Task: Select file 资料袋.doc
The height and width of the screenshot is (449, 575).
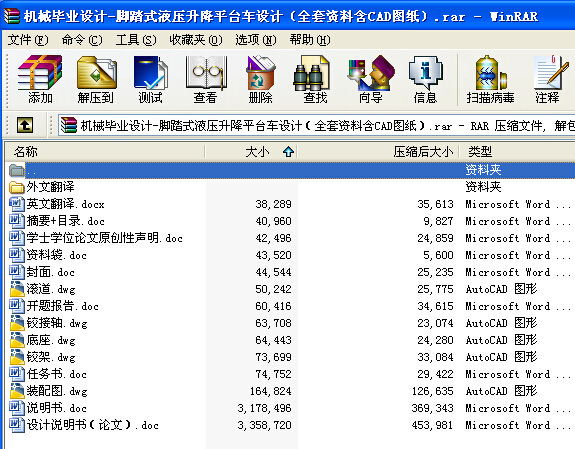Action: (56, 255)
